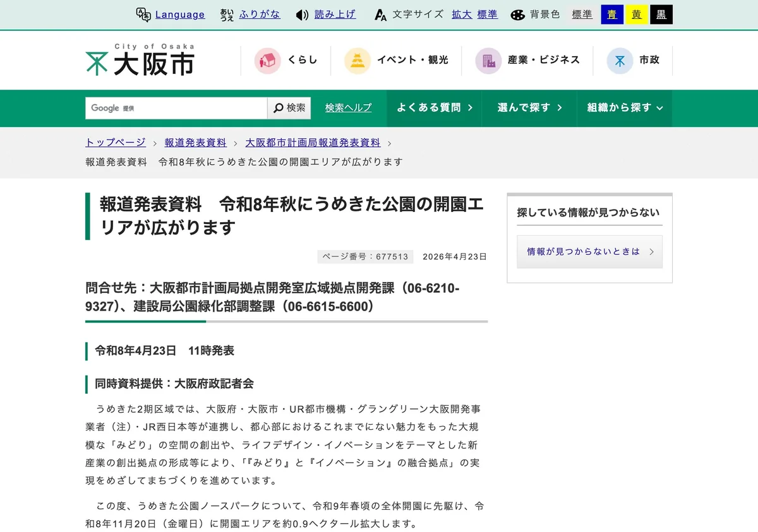Screen dimensions: 758x532
Task: Open 選んで探す navigation item
Action: [x=529, y=108]
